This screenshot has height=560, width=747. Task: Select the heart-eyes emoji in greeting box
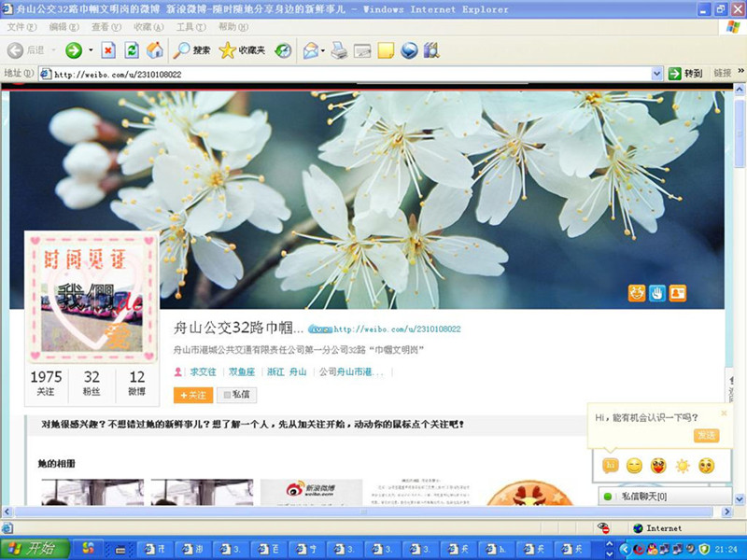coord(658,466)
